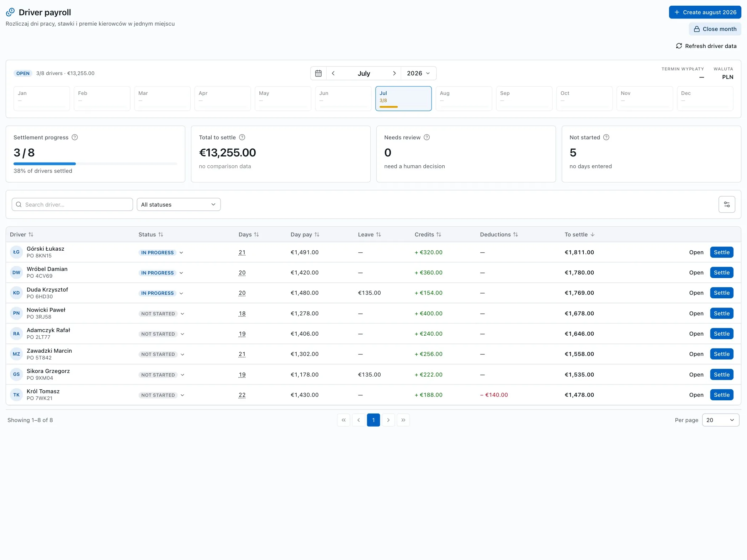This screenshot has height=560, width=747.
Task: Select the Dec month tab
Action: tap(705, 98)
